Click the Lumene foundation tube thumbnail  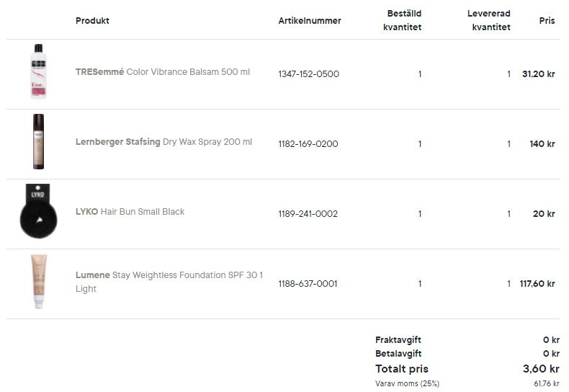point(39,281)
